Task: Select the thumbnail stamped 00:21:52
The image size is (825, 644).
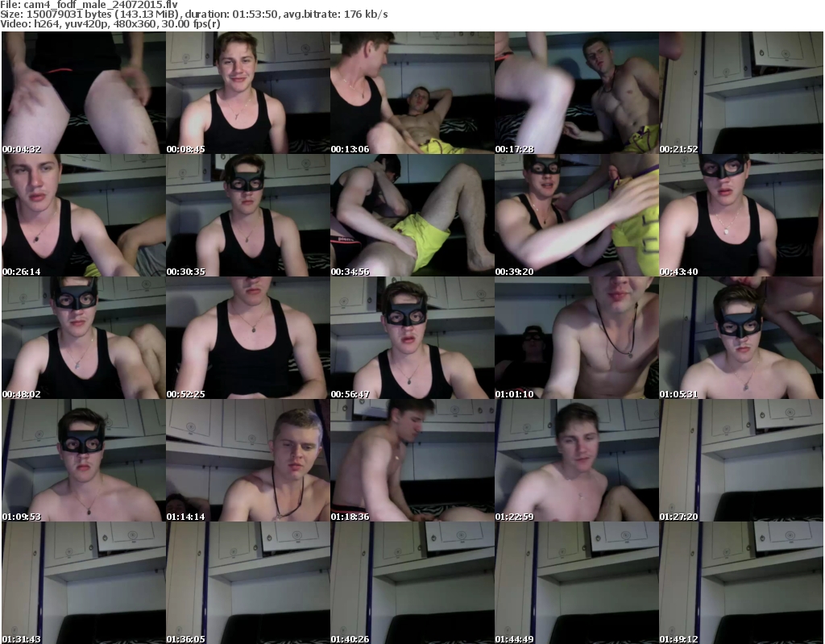Action: coord(741,93)
